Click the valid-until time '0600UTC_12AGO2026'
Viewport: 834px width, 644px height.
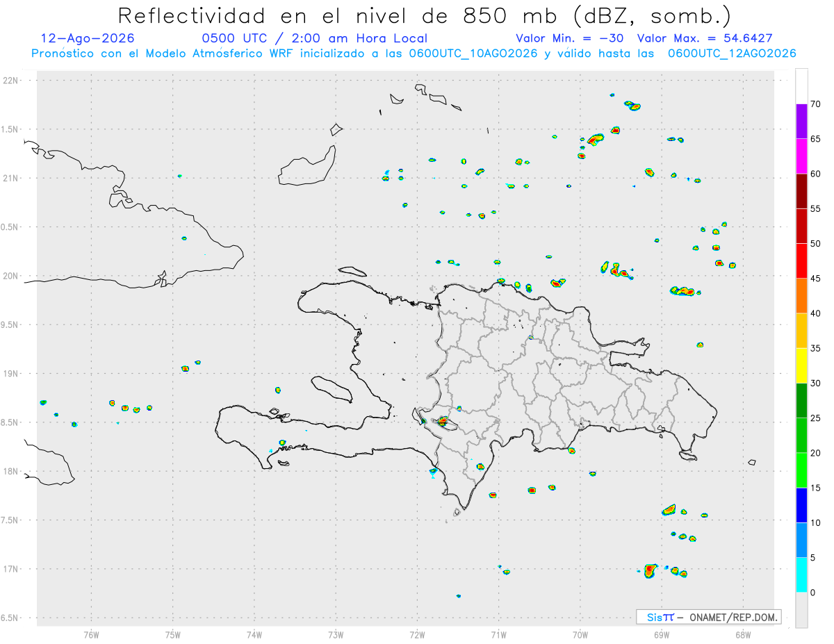(732, 53)
